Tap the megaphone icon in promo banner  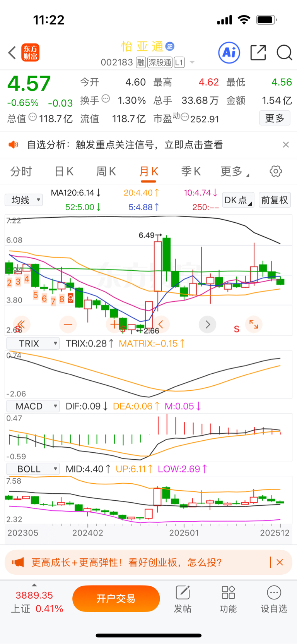point(18,562)
